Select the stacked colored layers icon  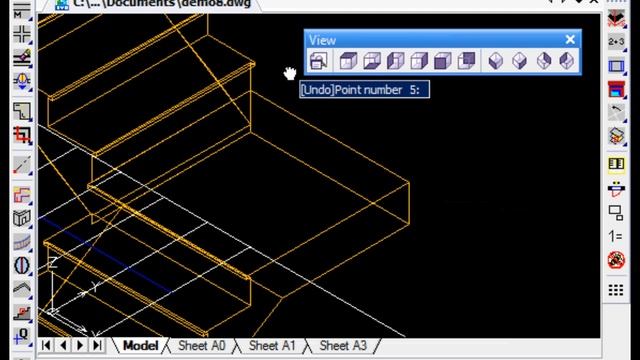[x=616, y=137]
